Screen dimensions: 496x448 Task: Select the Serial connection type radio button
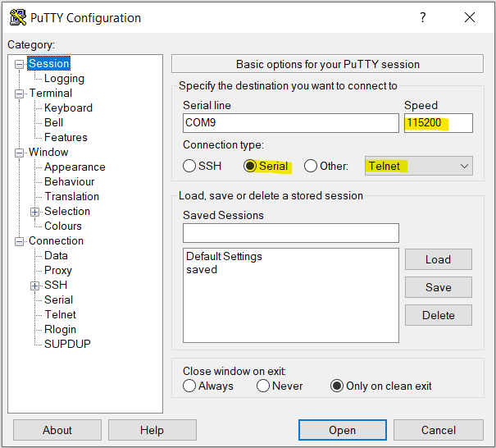click(x=251, y=166)
